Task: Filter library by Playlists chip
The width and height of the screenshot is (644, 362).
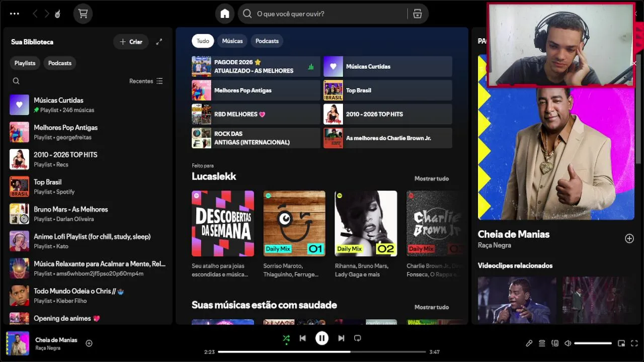Action: tap(25, 63)
